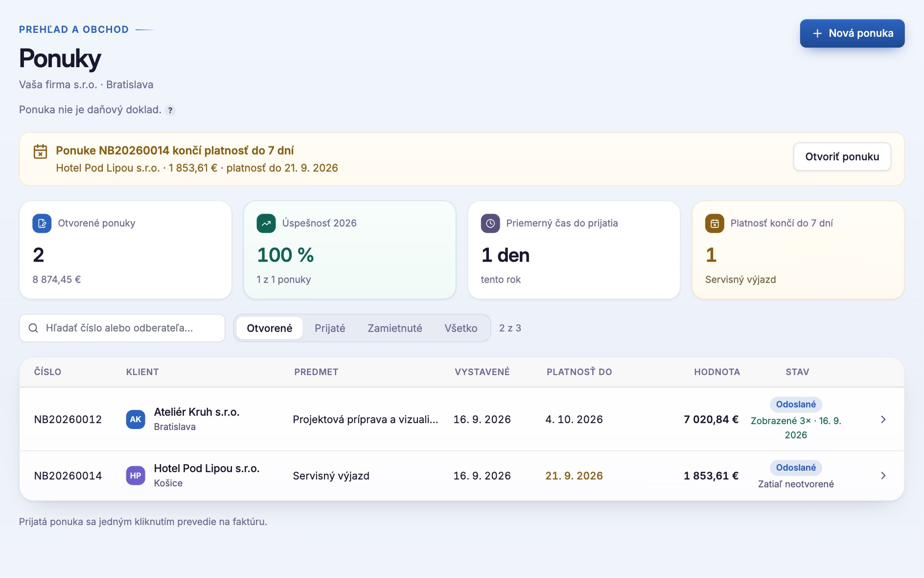
Task: Sort by the Hodnota column header
Action: pyautogui.click(x=717, y=372)
